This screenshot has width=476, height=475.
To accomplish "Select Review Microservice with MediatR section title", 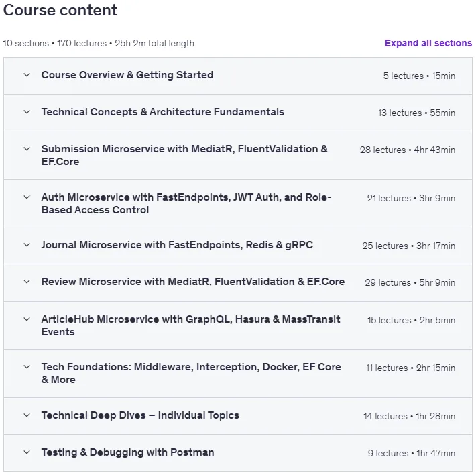I will pyautogui.click(x=193, y=282).
